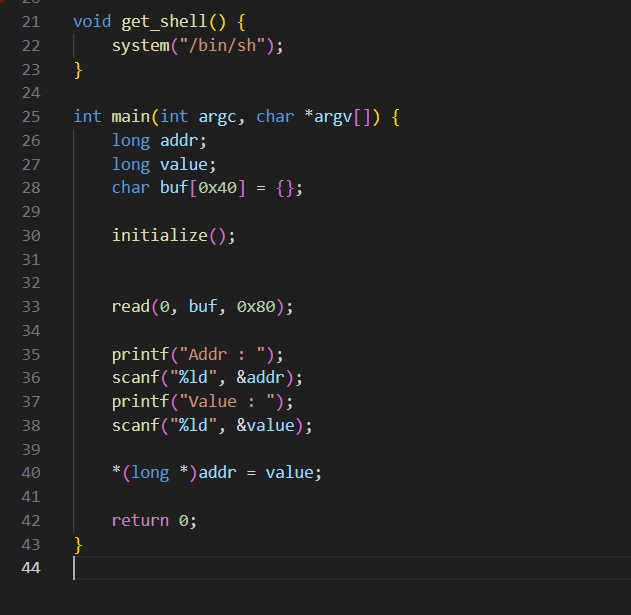
Task: Click the closing brace on line 43
Action: point(78,545)
